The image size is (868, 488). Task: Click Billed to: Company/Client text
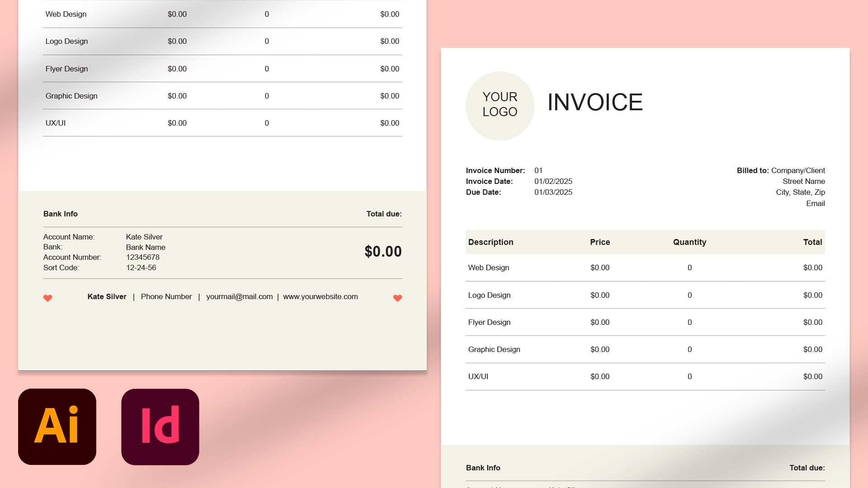(781, 170)
